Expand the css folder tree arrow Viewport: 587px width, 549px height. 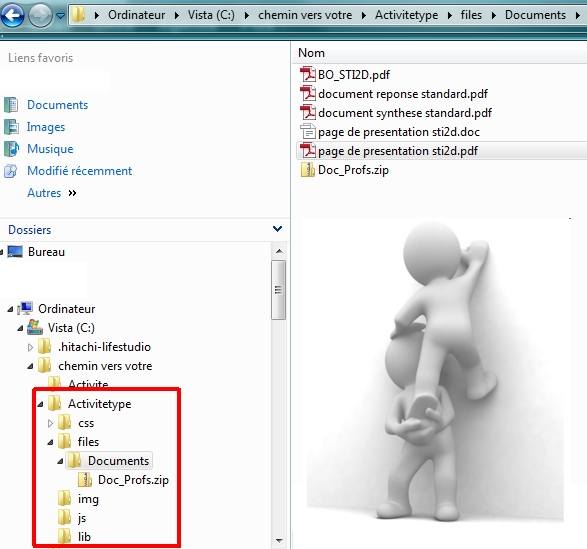[x=51, y=423]
